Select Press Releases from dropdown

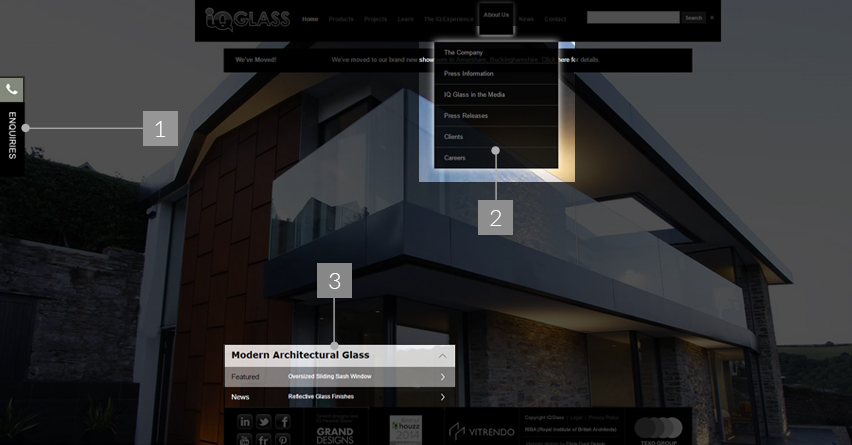[466, 116]
